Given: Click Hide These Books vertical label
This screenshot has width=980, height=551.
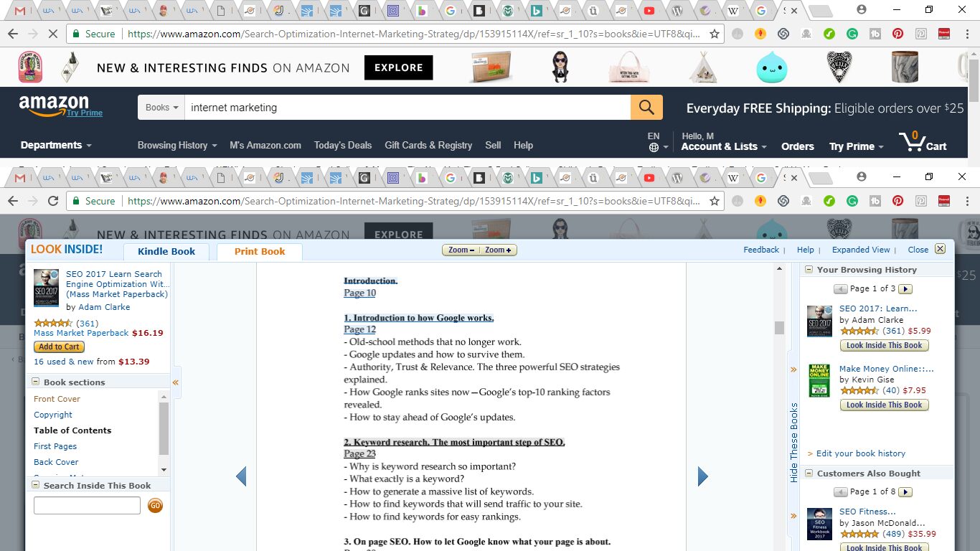Looking at the screenshot, I should pos(793,443).
